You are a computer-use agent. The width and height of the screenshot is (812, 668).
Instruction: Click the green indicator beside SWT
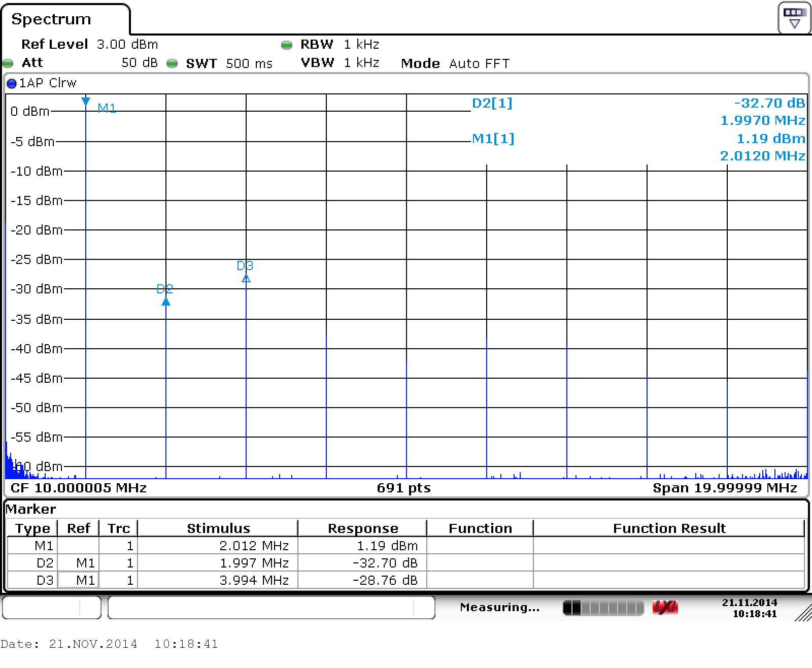(x=173, y=63)
